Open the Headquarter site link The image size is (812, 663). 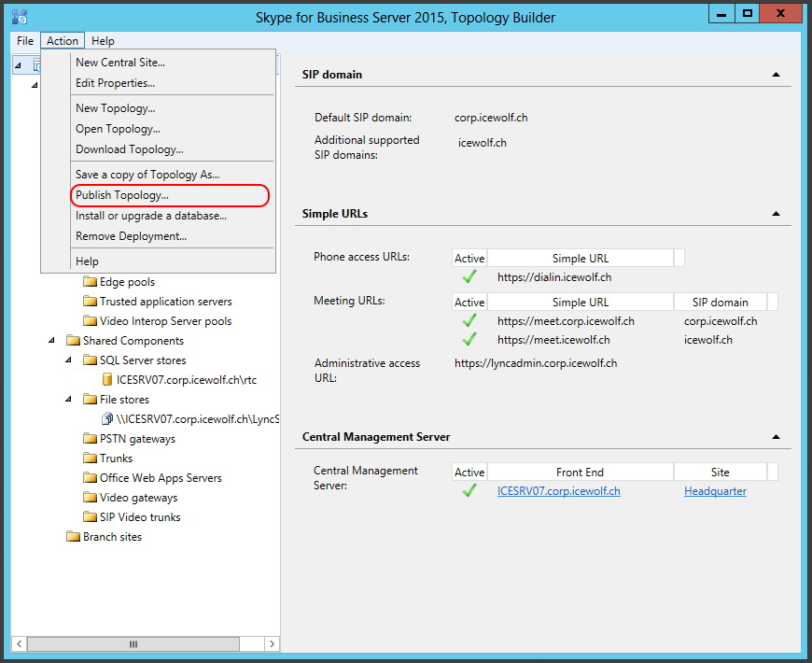click(x=715, y=491)
